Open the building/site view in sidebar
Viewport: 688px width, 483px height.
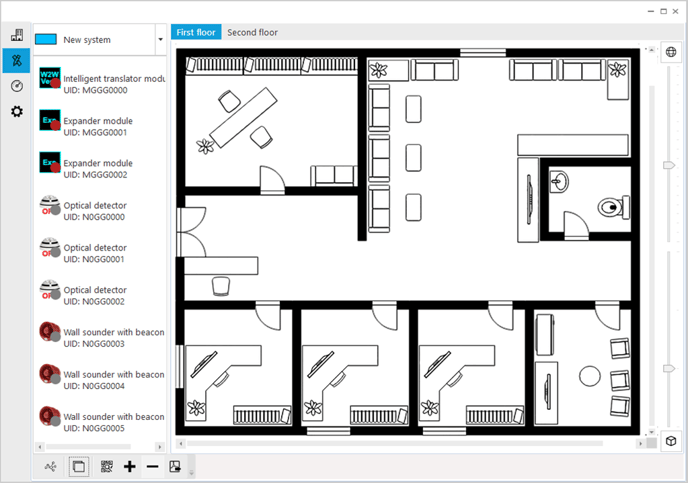point(16,35)
